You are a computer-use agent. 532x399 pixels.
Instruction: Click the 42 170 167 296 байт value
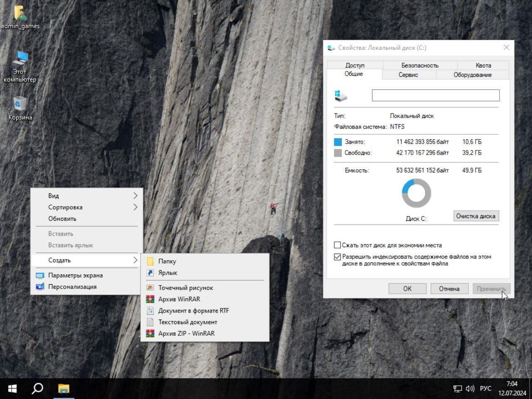tap(423, 153)
